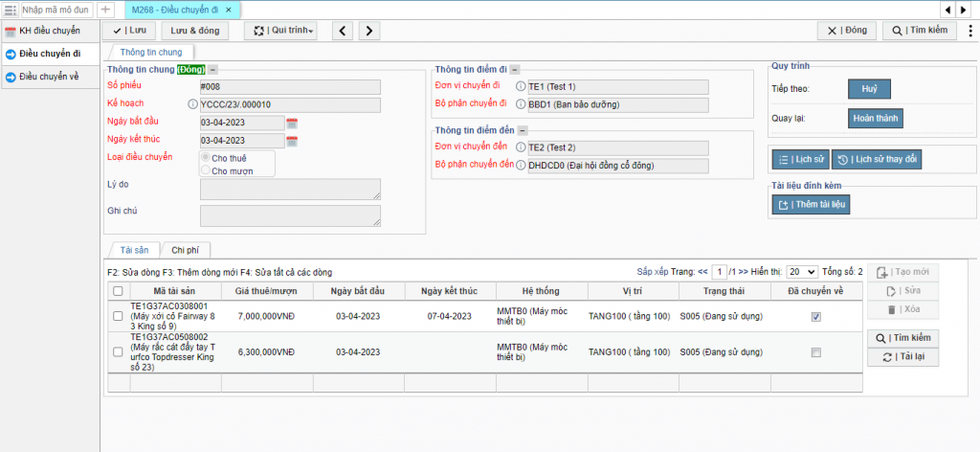This screenshot has height=452, width=980.
Task: Toggle select-all checkbox in table header
Action: click(x=118, y=291)
